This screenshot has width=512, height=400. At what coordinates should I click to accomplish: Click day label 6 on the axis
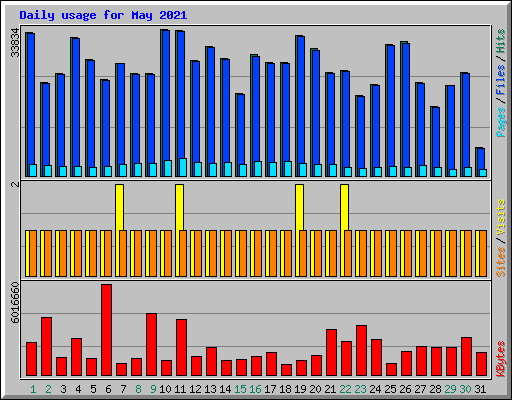pos(108,389)
